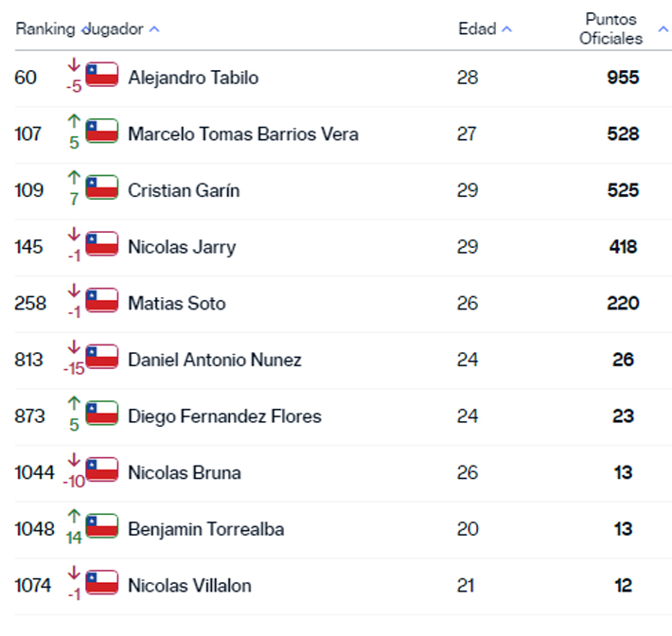Open Alejandro Tabilo player profile

click(x=193, y=78)
